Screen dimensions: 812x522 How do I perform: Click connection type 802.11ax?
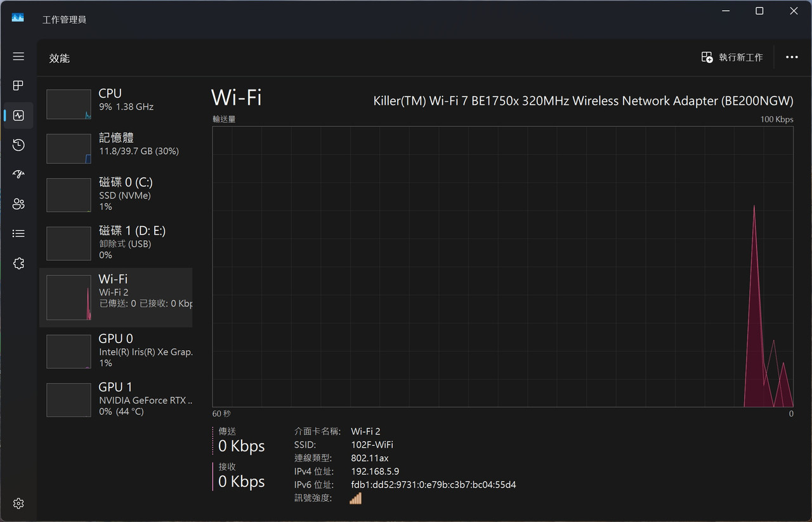click(x=369, y=459)
